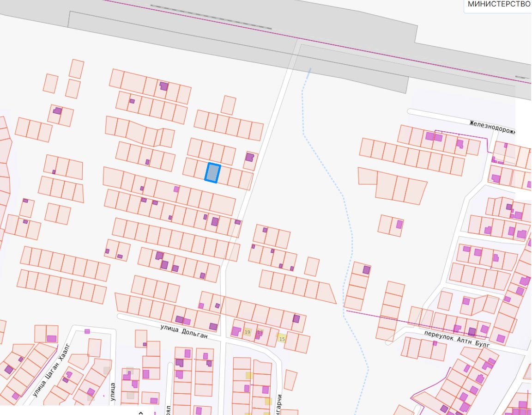Click house number 15 marker

282,339
